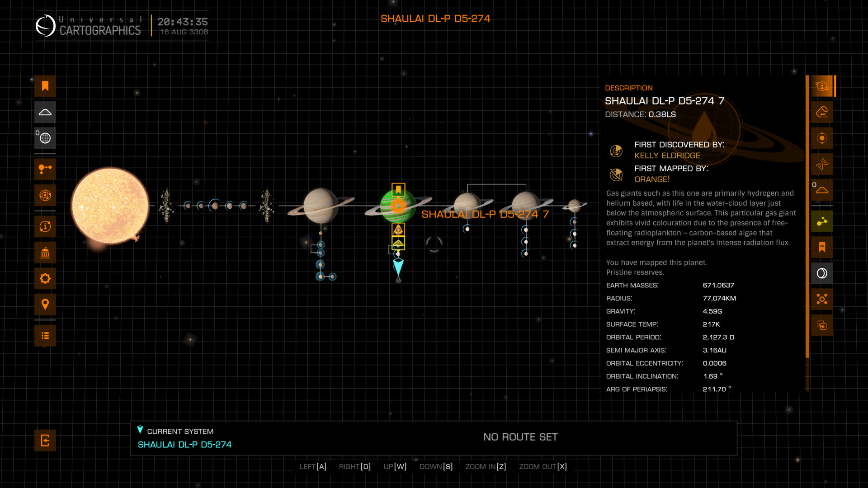
Task: Click discoverer name KELLY ELDRIDGE
Action: 667,155
